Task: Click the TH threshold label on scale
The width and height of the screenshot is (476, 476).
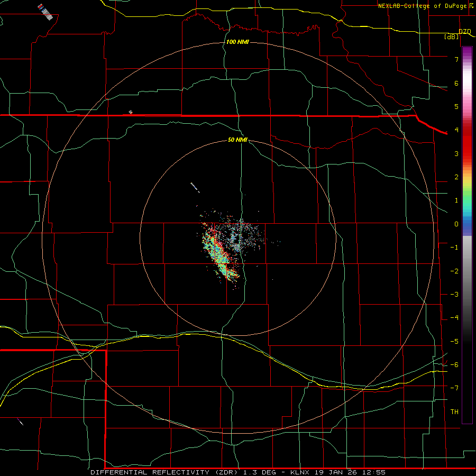Action: (x=454, y=412)
